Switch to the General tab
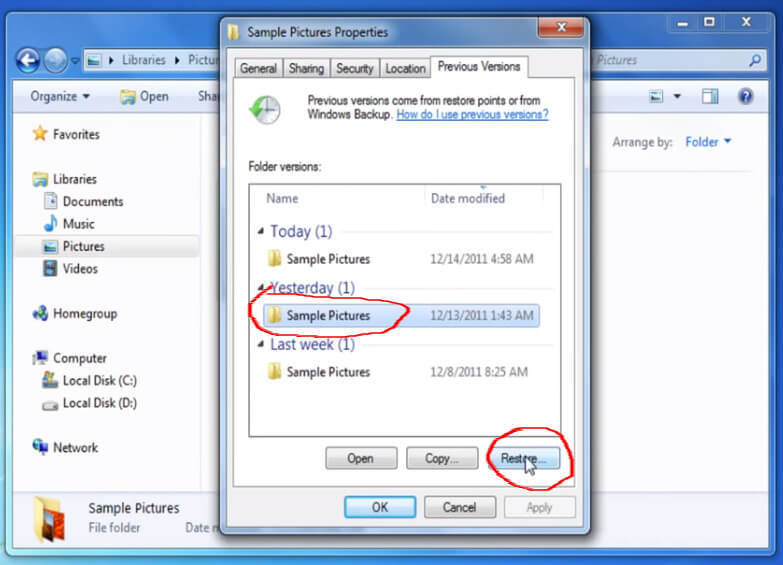Screen dimensions: 783x565 258,68
